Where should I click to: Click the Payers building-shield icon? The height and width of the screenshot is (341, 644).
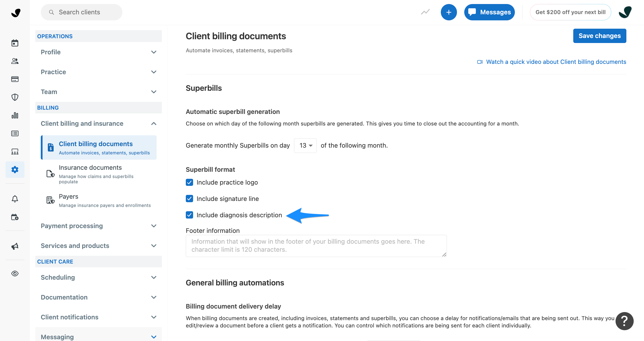(x=50, y=200)
